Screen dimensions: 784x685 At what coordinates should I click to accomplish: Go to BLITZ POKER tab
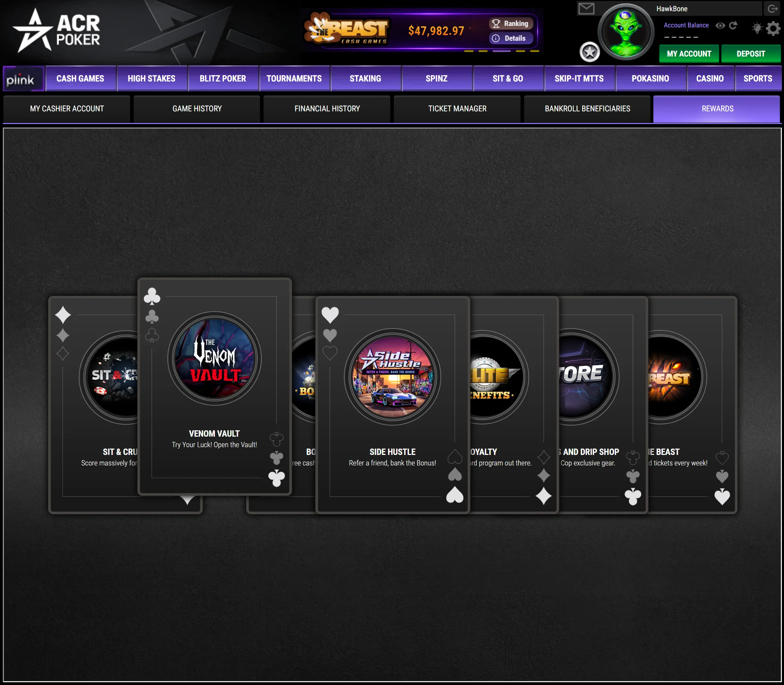223,79
